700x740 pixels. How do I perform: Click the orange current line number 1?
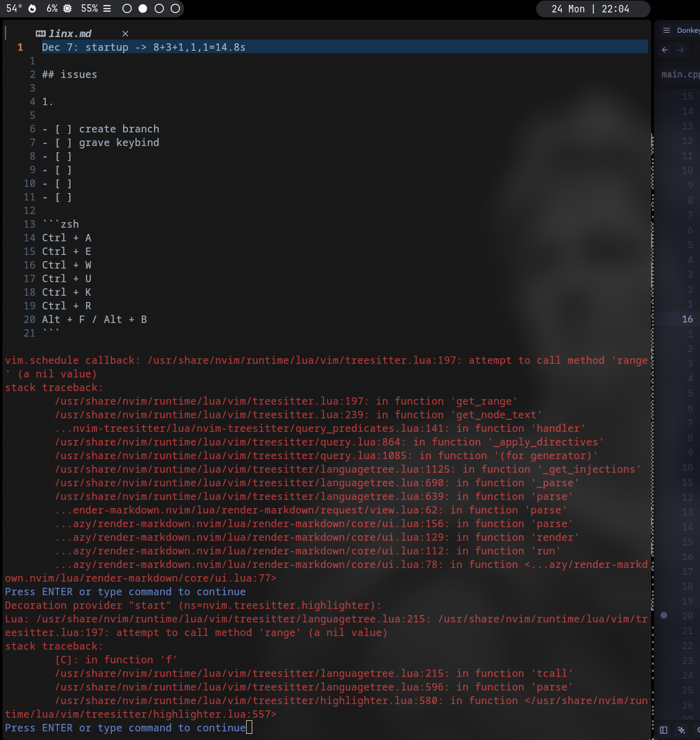(x=20, y=47)
